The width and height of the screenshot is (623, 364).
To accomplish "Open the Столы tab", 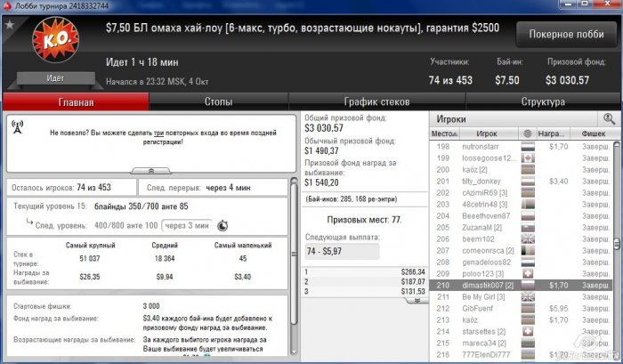I will 219,102.
